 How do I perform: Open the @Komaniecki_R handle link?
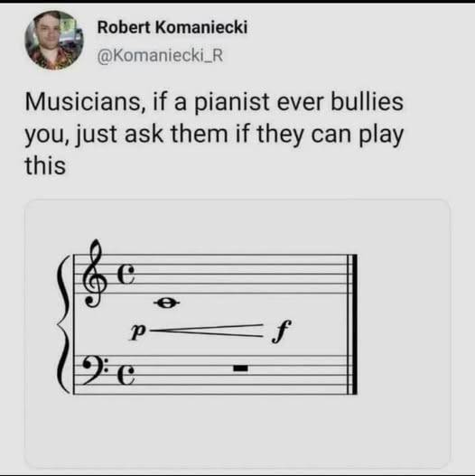tap(160, 56)
